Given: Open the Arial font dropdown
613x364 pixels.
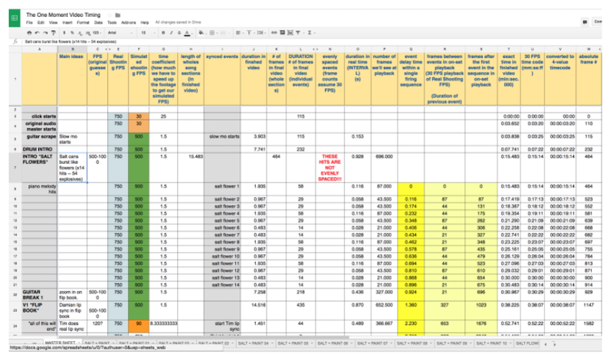Looking at the screenshot, I should point(120,33).
